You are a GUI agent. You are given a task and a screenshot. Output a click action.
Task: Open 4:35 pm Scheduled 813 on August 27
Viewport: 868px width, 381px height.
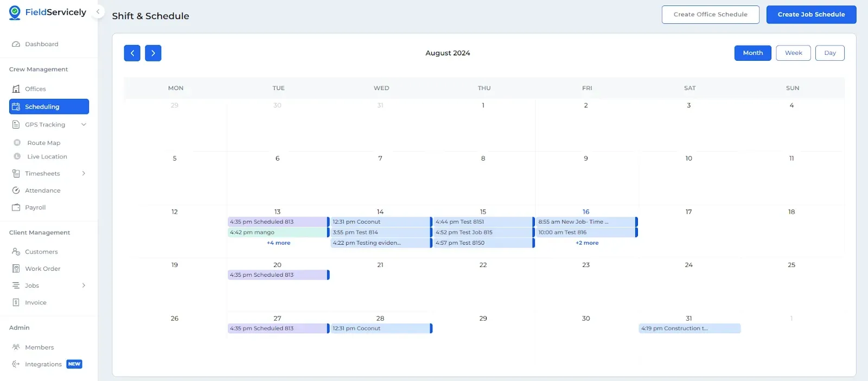278,328
